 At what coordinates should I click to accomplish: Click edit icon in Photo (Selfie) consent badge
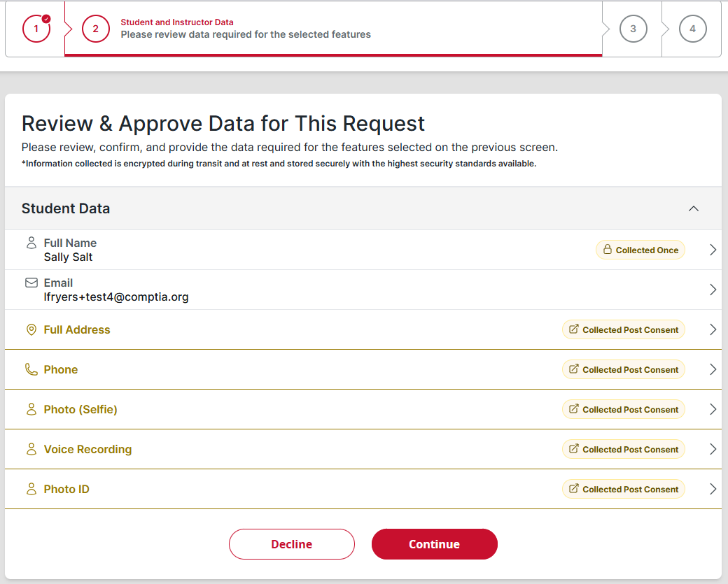pyautogui.click(x=574, y=408)
